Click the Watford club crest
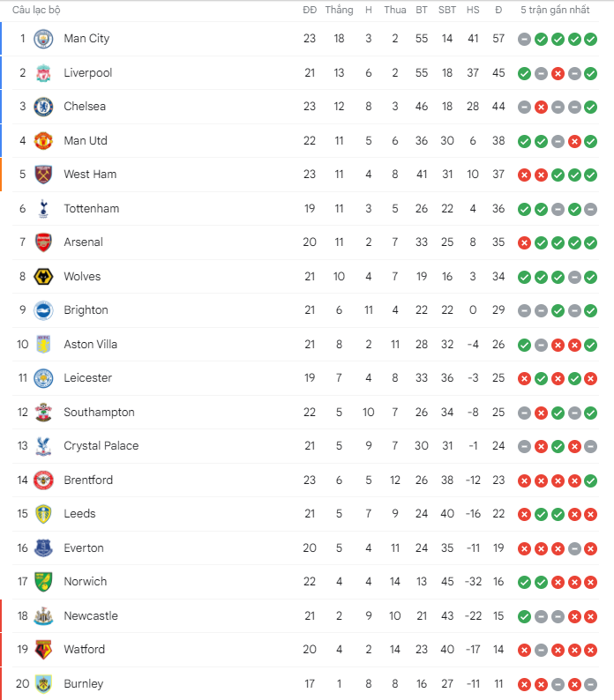 [43, 650]
